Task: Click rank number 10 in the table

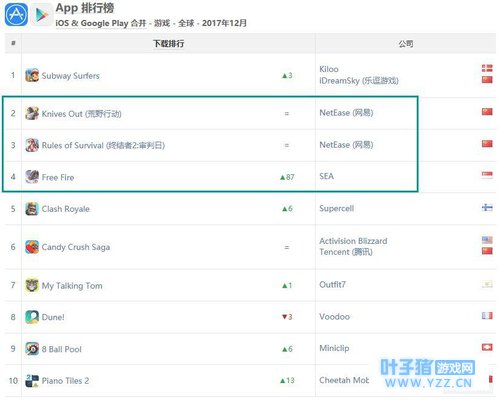Action: click(x=13, y=380)
